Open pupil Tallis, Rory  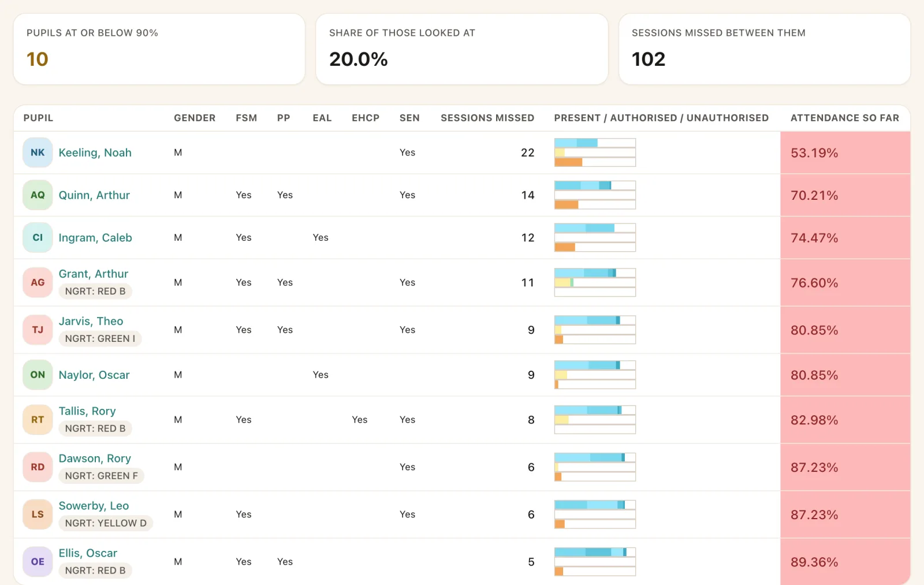(x=87, y=411)
